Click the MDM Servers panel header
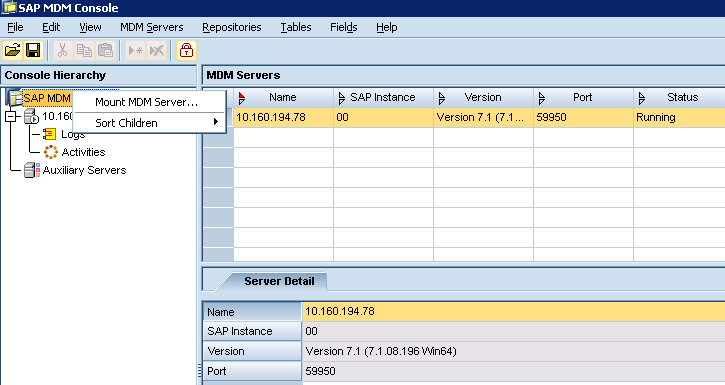This screenshot has width=725, height=385. (463, 75)
